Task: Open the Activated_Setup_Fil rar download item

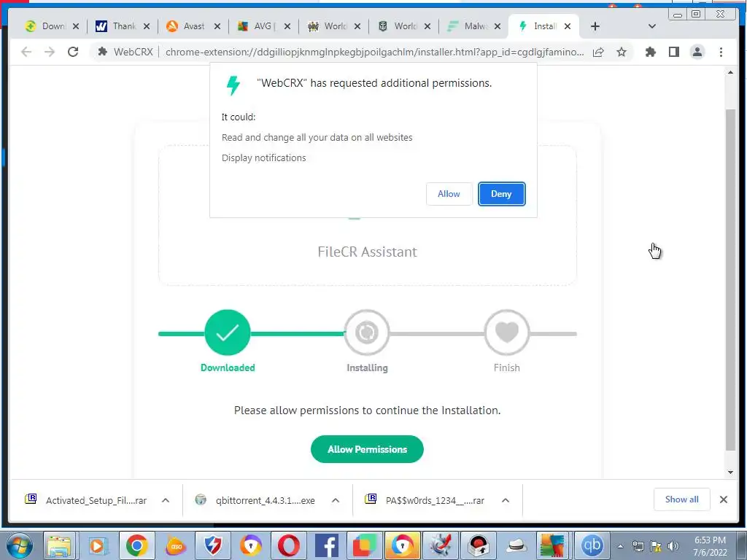Action: (x=87, y=500)
